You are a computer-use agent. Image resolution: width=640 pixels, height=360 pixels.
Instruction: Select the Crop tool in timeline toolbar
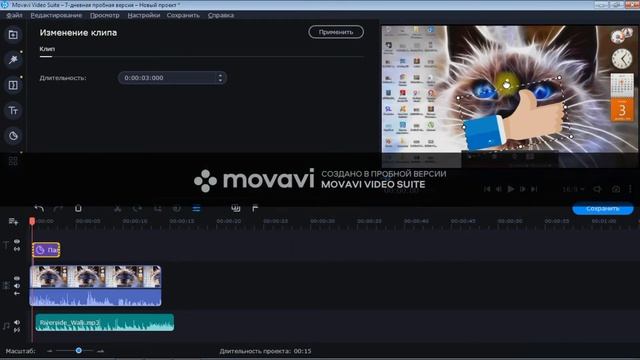tap(157, 209)
